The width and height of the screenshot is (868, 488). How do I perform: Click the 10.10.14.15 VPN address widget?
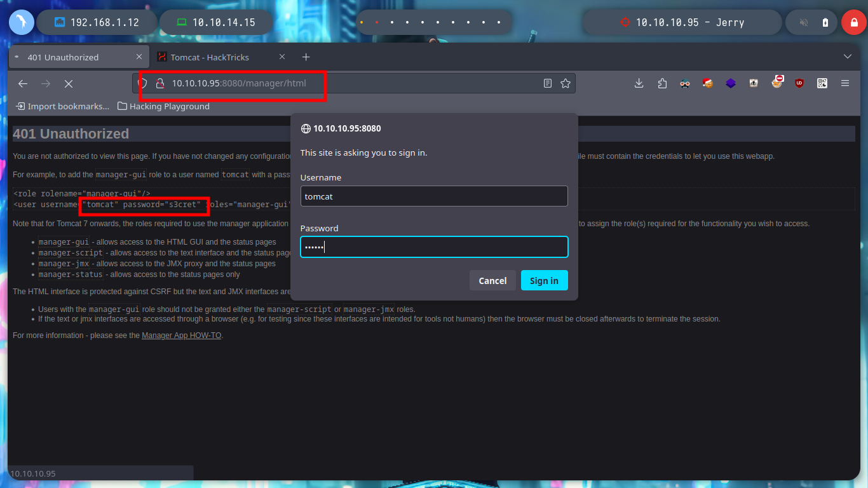pyautogui.click(x=215, y=22)
